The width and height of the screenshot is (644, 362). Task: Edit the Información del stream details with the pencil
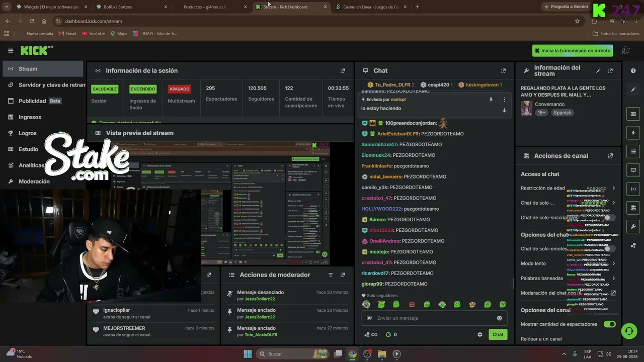[x=598, y=71]
